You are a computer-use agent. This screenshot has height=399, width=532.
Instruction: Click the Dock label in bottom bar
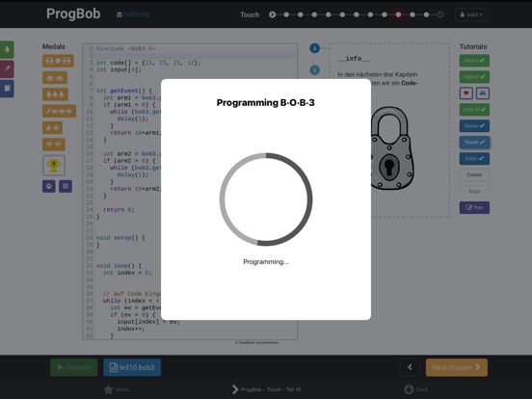(x=422, y=389)
